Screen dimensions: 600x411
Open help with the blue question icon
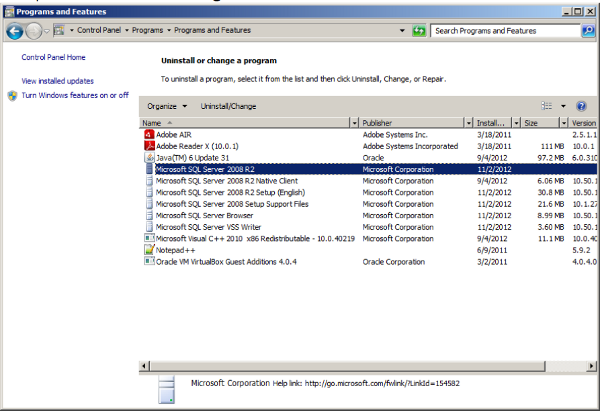[x=581, y=106]
